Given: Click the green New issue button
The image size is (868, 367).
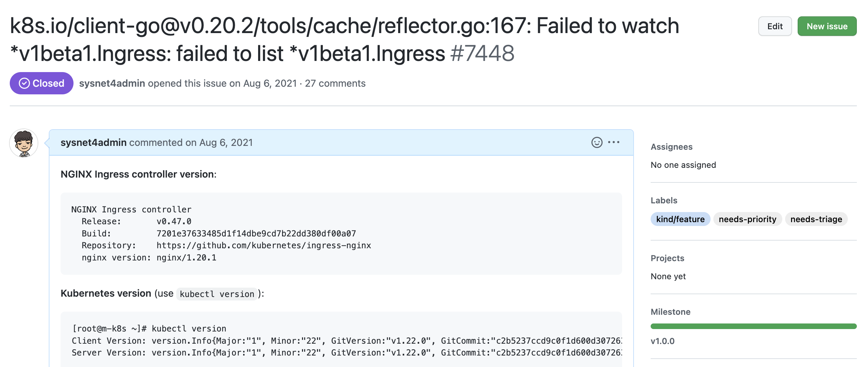Looking at the screenshot, I should 827,26.
